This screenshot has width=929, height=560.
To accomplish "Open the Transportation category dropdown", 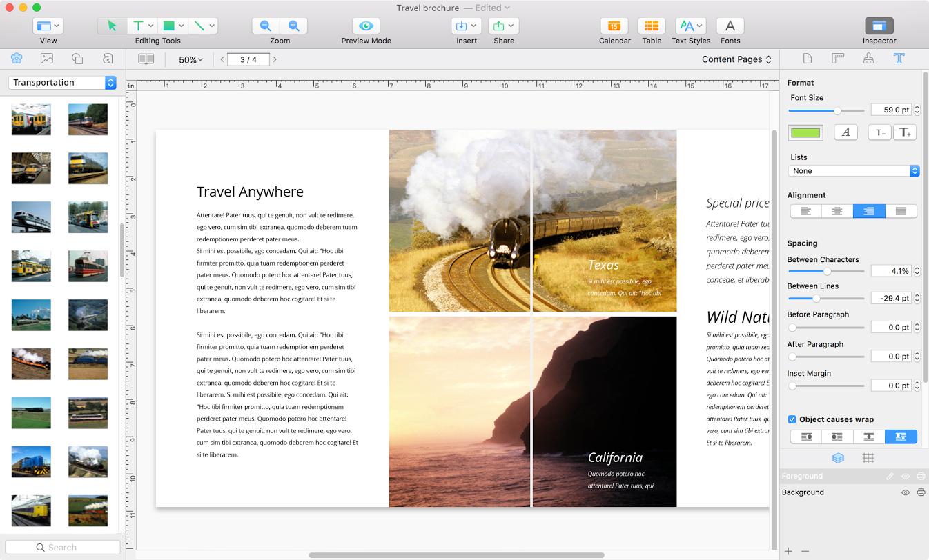I will coord(62,83).
